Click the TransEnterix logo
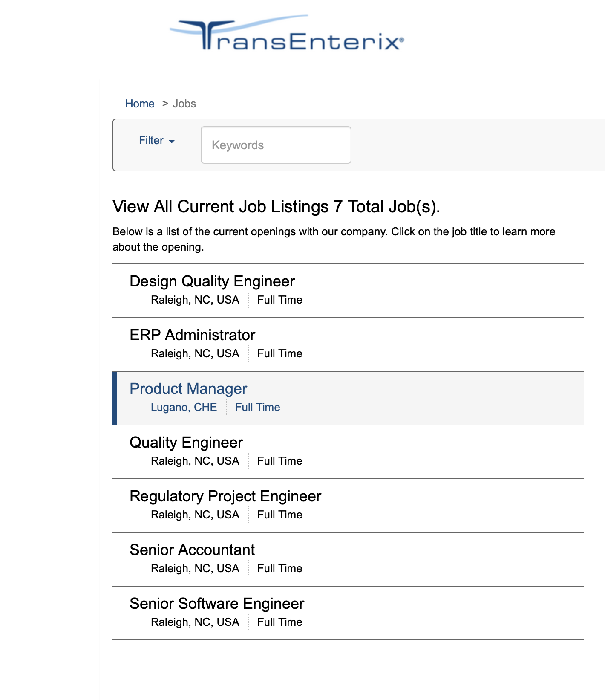Image resolution: width=605 pixels, height=700 pixels. (x=286, y=34)
